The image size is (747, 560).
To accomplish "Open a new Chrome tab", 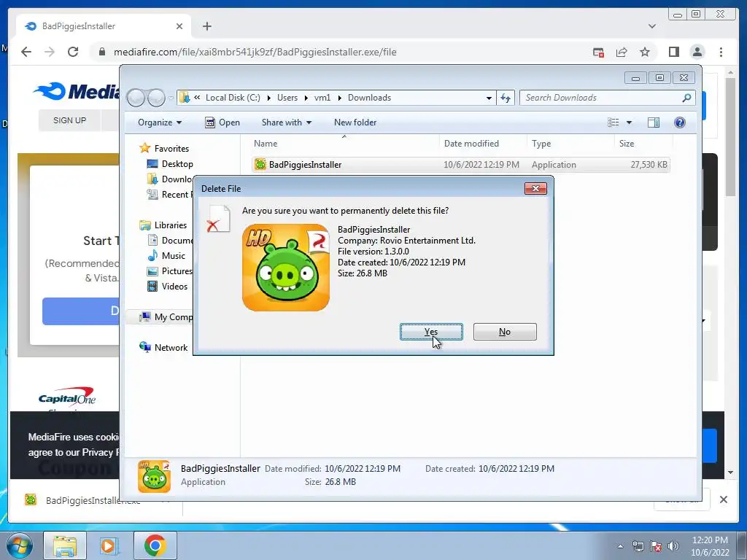I will [206, 26].
